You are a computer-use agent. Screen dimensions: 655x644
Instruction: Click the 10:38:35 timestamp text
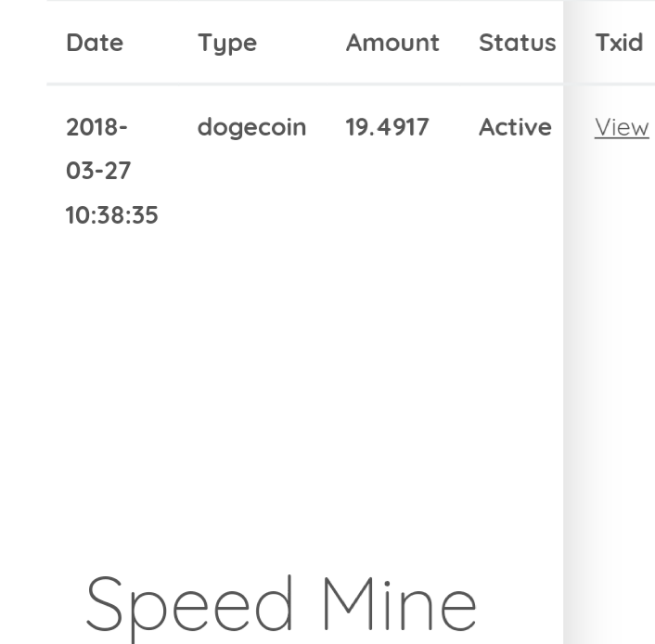point(112,214)
